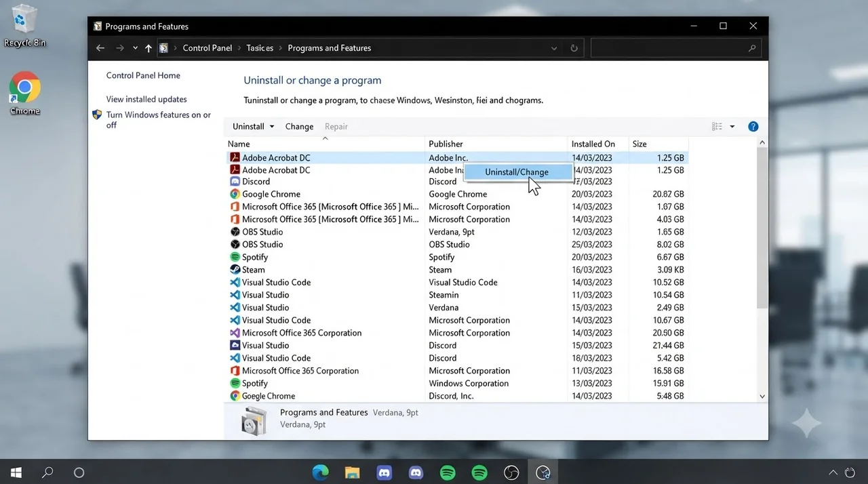This screenshot has width=868, height=484.
Task: Click the Spotify icon in the 15.91 GB row
Action: coord(235,384)
